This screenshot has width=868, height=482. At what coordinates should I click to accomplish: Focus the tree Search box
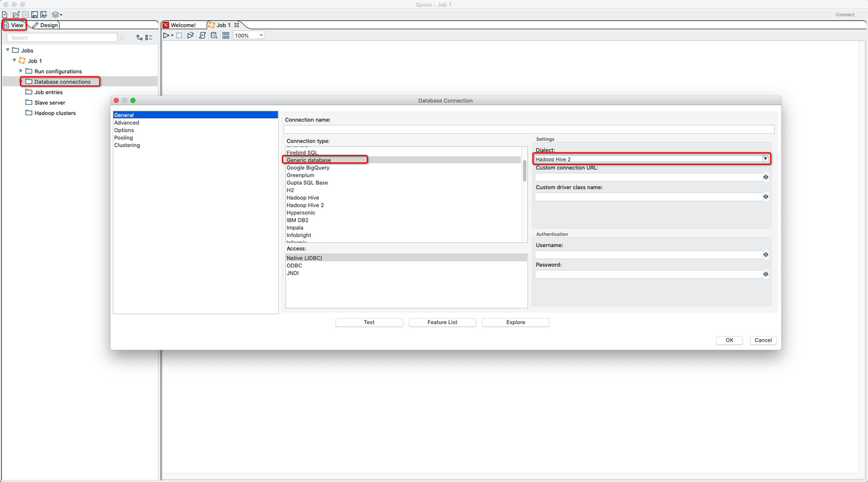[61, 37]
